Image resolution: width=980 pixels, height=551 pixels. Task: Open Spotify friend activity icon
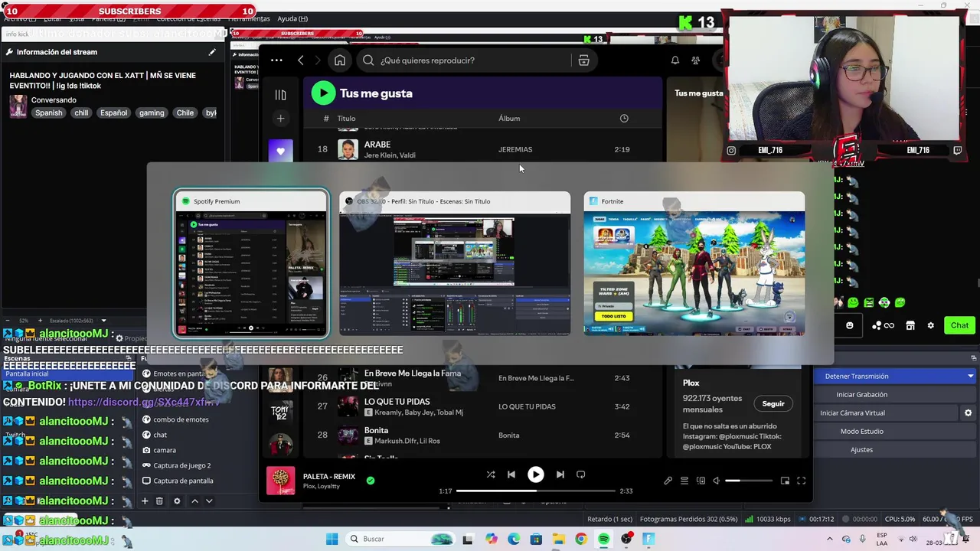(695, 60)
